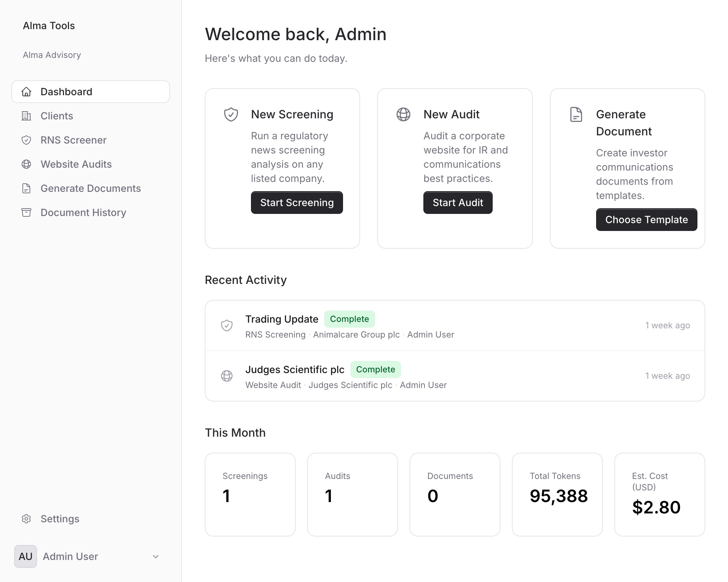
Task: Click the Total Tokens stat card
Action: pyautogui.click(x=557, y=494)
